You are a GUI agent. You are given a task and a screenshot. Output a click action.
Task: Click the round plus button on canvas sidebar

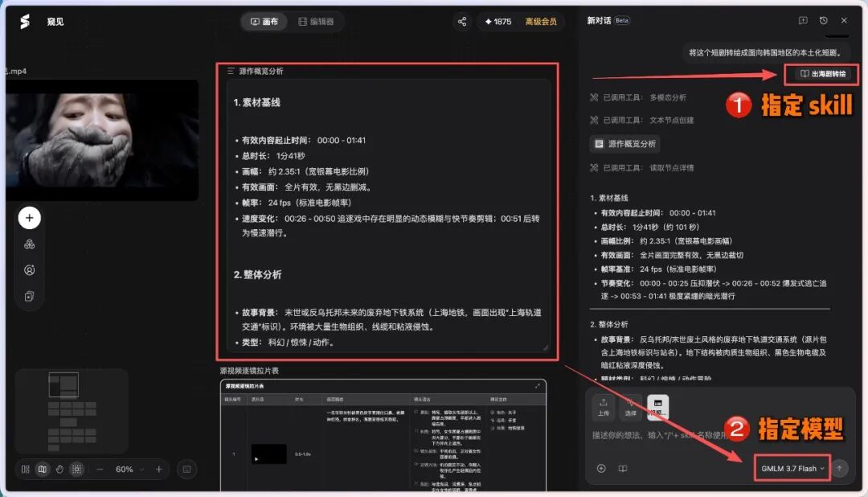pyautogui.click(x=30, y=218)
